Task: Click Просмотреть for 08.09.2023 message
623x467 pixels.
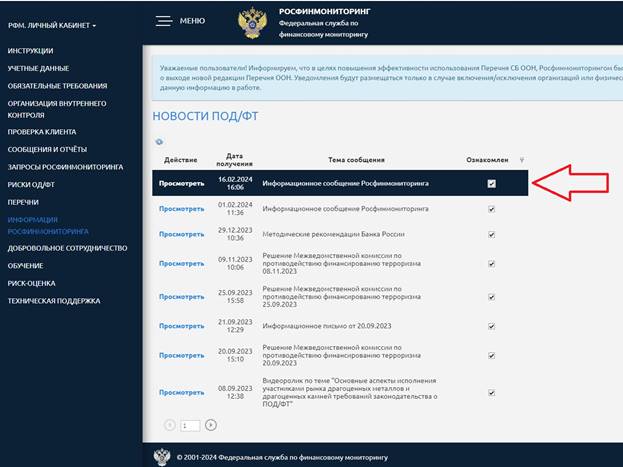Action: [x=182, y=393]
